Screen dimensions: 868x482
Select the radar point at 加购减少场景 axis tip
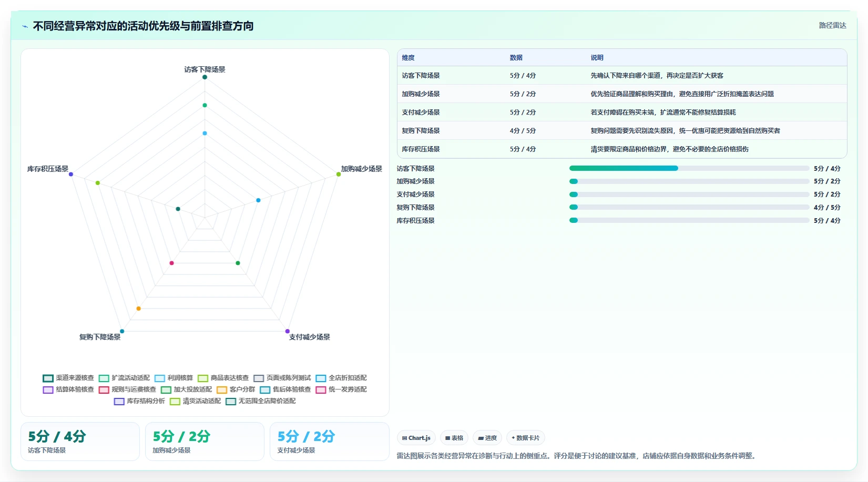(339, 174)
